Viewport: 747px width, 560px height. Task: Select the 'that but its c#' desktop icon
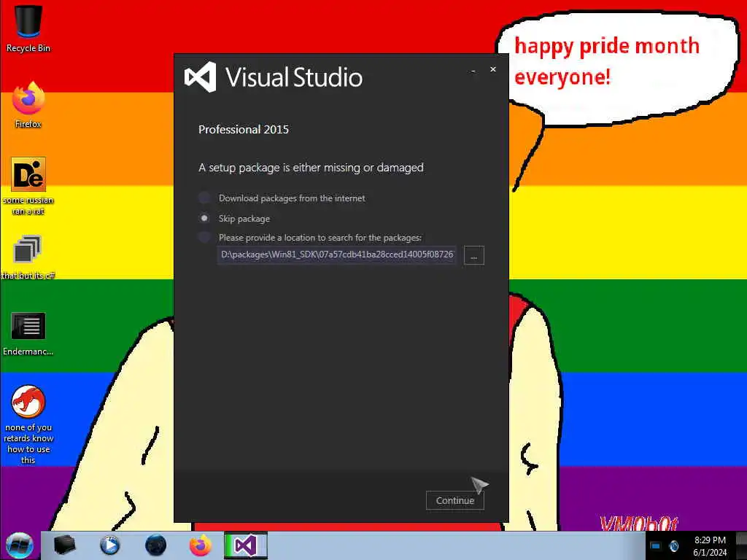[x=28, y=257]
